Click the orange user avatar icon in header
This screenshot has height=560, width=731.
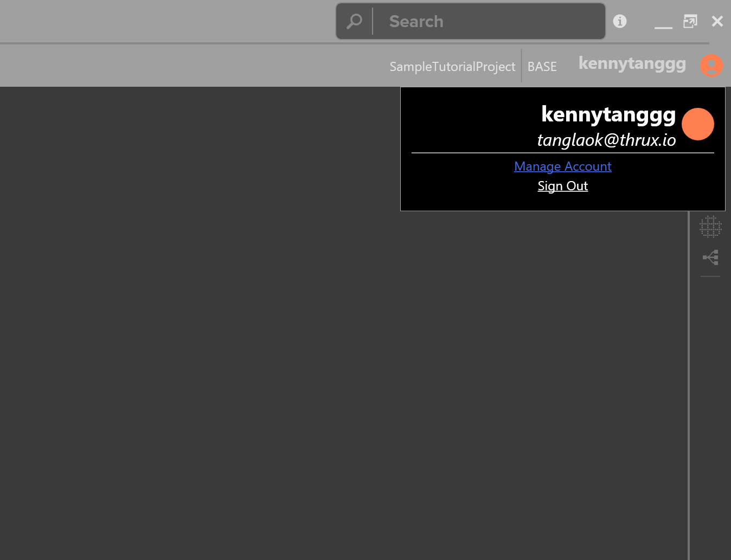[711, 66]
